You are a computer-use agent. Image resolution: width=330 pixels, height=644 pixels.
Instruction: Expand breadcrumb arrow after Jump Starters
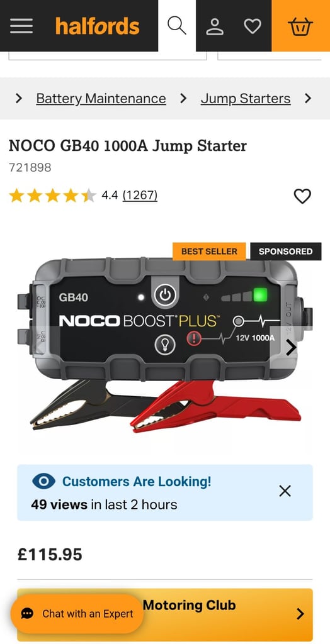click(308, 99)
